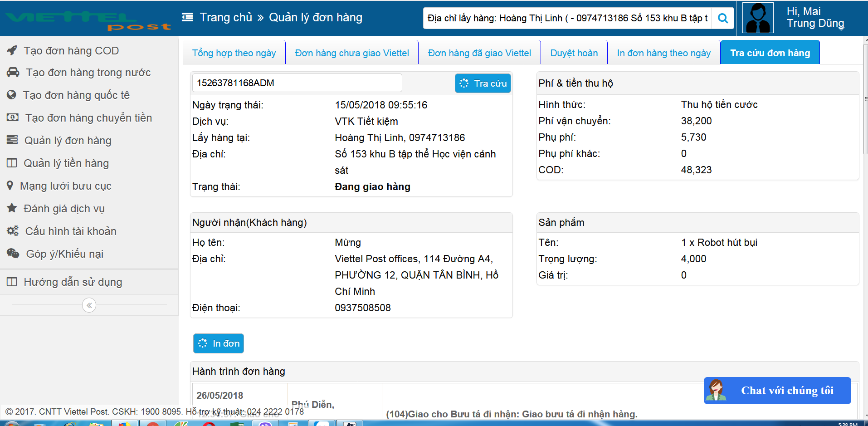Click the globe icon for international orders
The image size is (868, 426).
(x=12, y=95)
